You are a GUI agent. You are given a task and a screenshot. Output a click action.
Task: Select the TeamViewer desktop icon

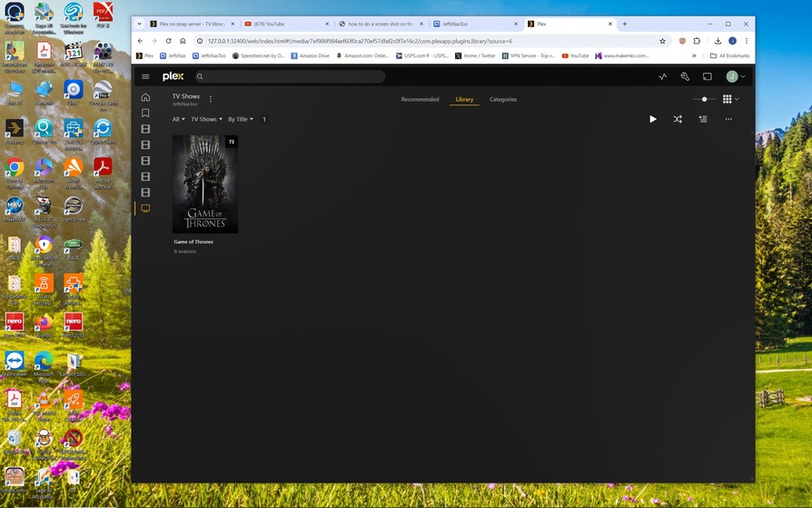pyautogui.click(x=15, y=364)
